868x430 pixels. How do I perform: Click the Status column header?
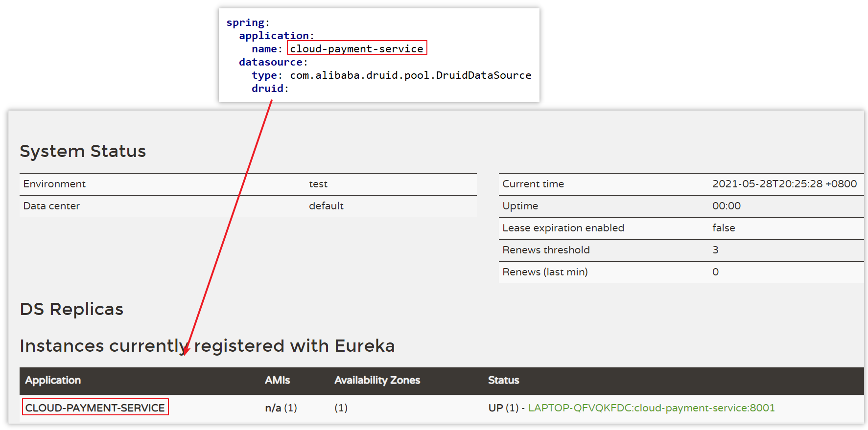[x=503, y=380]
